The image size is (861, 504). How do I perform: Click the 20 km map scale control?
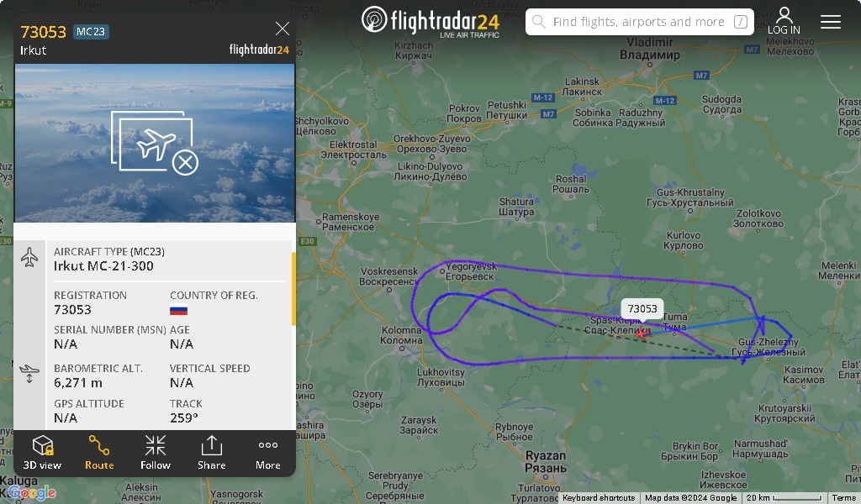tap(784, 498)
